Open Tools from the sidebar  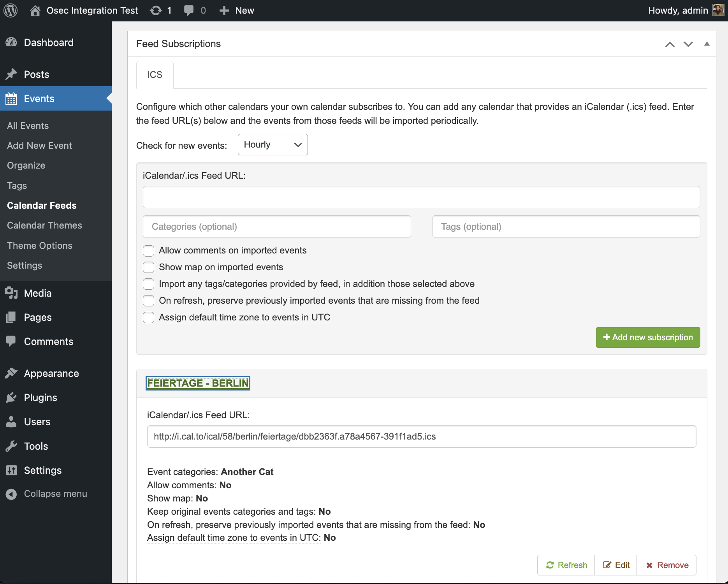tap(36, 446)
